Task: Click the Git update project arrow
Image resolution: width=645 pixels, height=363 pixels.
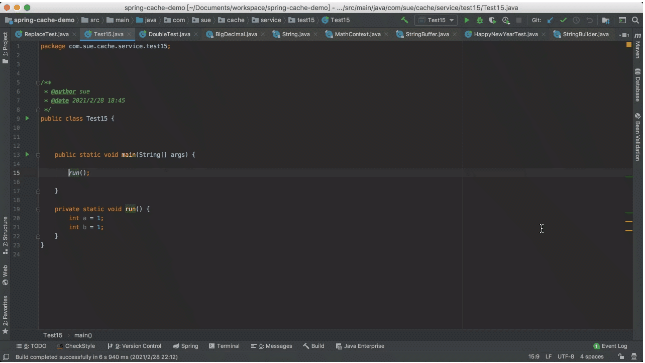Action: point(550,20)
